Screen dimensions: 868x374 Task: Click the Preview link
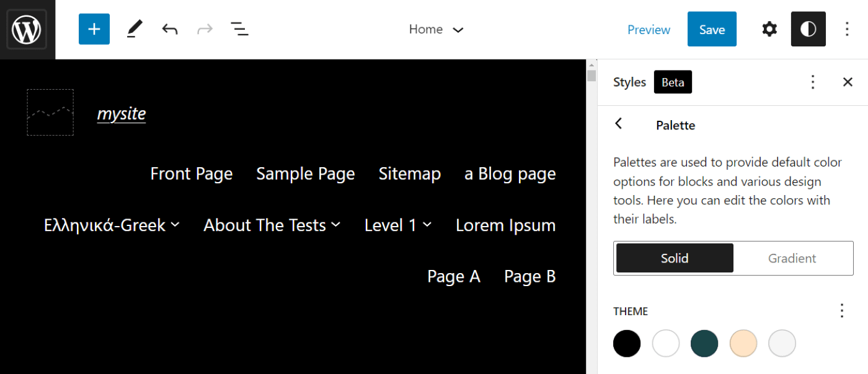point(649,29)
